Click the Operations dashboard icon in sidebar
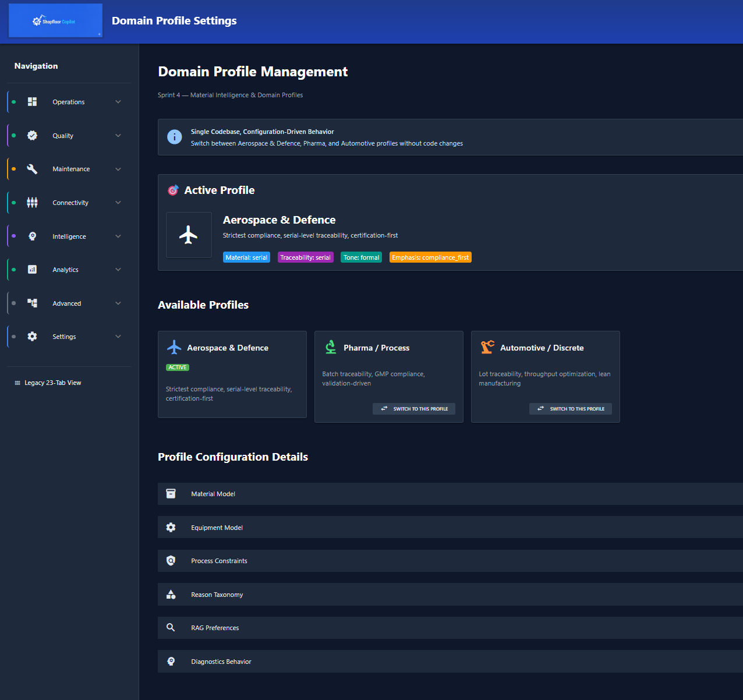Screen dimensions: 743x700 click(x=32, y=102)
